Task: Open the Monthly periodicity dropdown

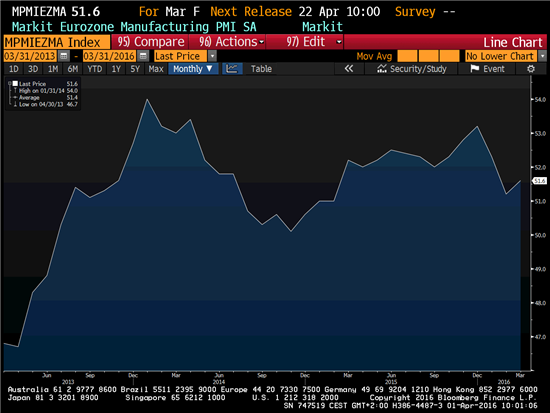Action: (193, 69)
